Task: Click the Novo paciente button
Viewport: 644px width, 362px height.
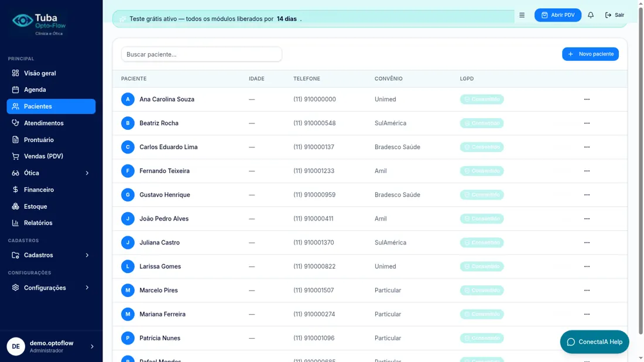Action: [x=590, y=54]
